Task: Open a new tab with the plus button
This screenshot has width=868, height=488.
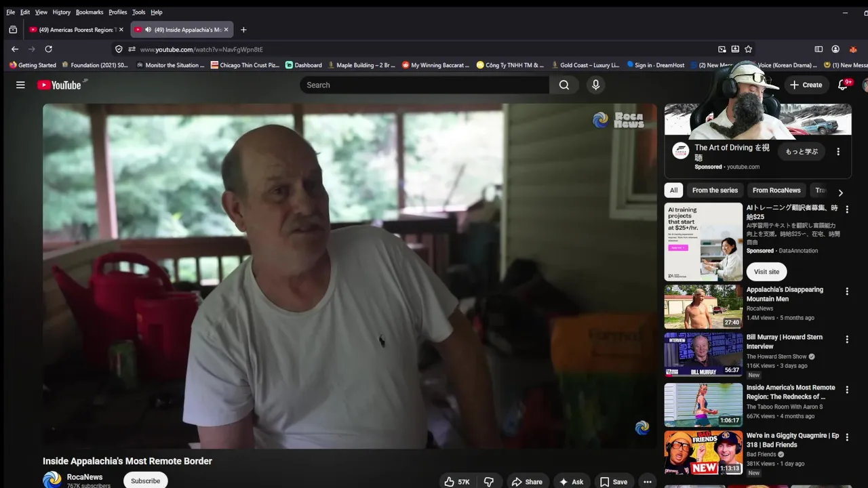Action: tap(243, 30)
